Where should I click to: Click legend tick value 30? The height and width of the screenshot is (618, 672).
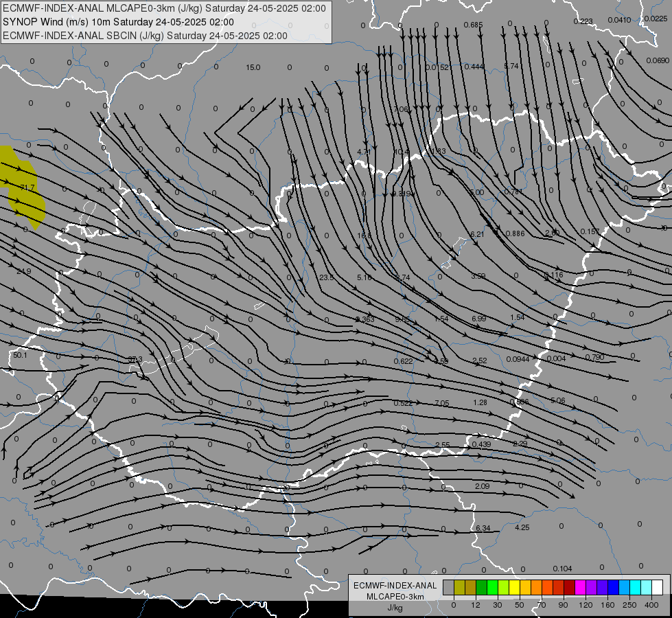(x=497, y=605)
